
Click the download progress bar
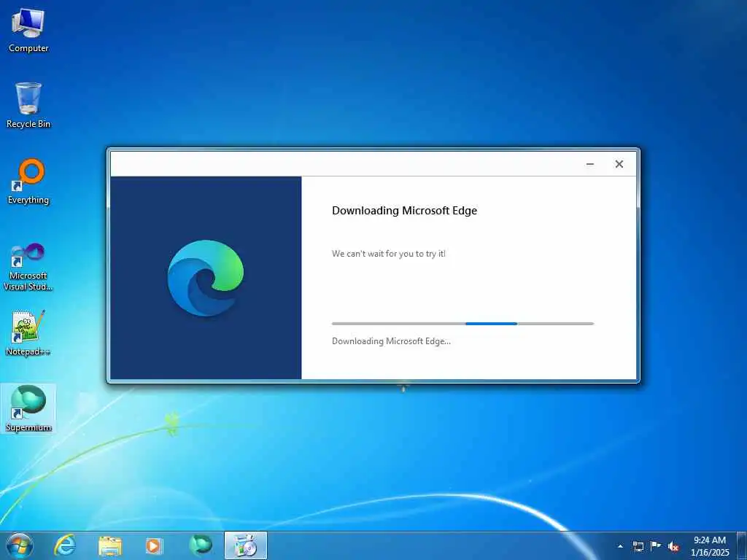[462, 324]
